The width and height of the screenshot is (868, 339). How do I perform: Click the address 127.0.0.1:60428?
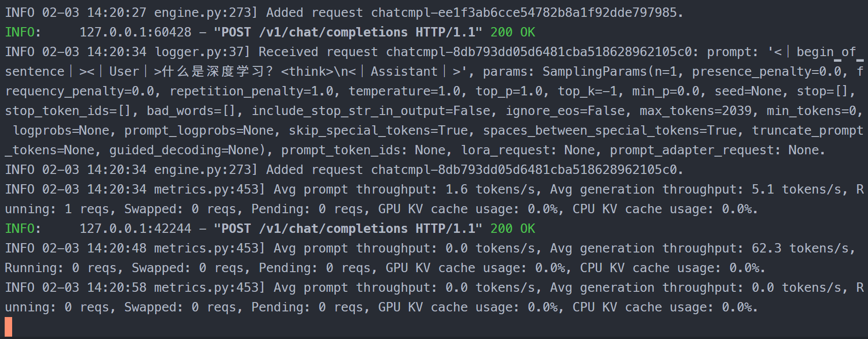pos(135,32)
